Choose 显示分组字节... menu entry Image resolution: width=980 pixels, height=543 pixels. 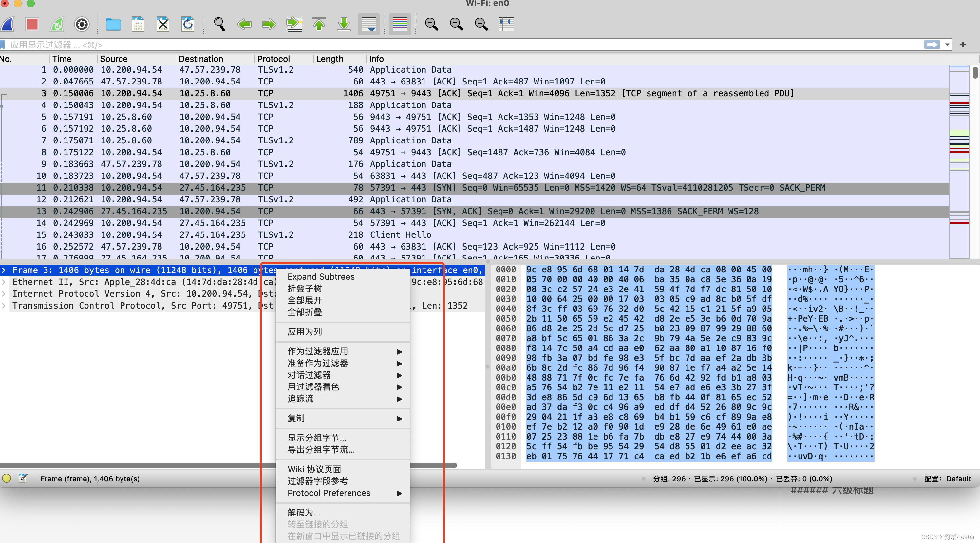click(343, 438)
